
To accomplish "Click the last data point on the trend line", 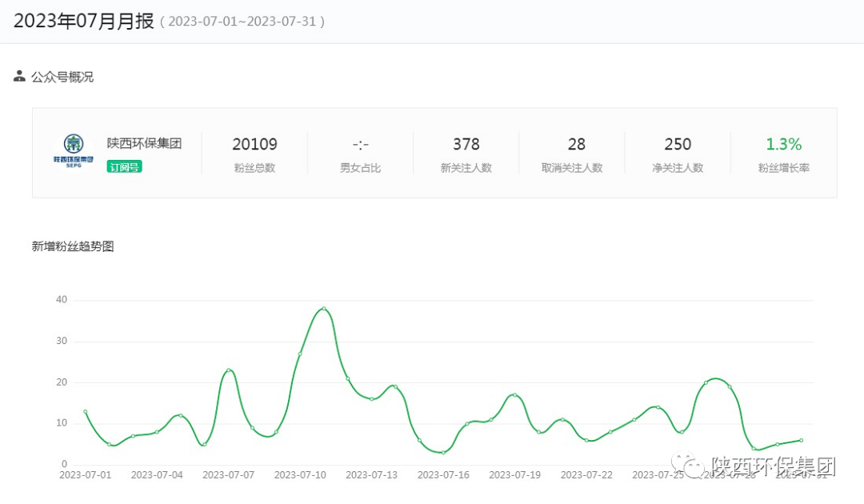I will click(x=801, y=440).
